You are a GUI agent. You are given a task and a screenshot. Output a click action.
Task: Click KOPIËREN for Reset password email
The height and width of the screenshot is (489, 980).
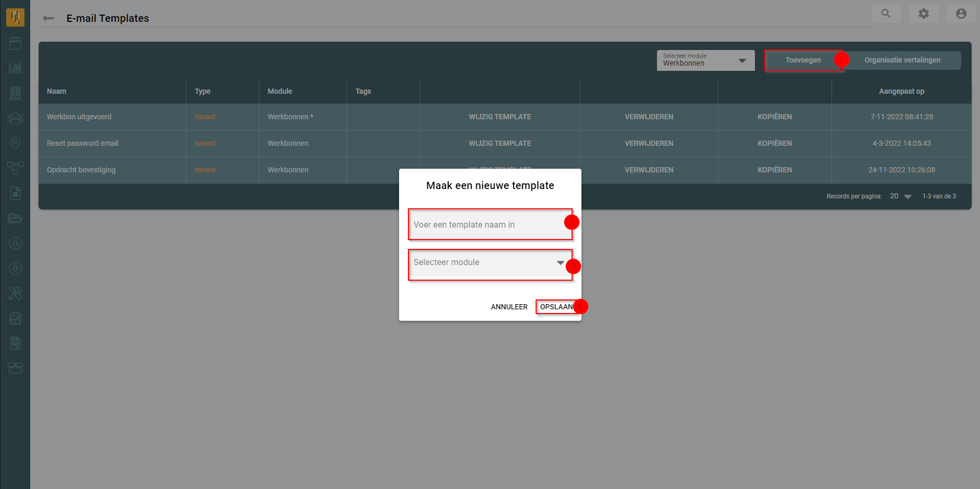[x=774, y=143]
